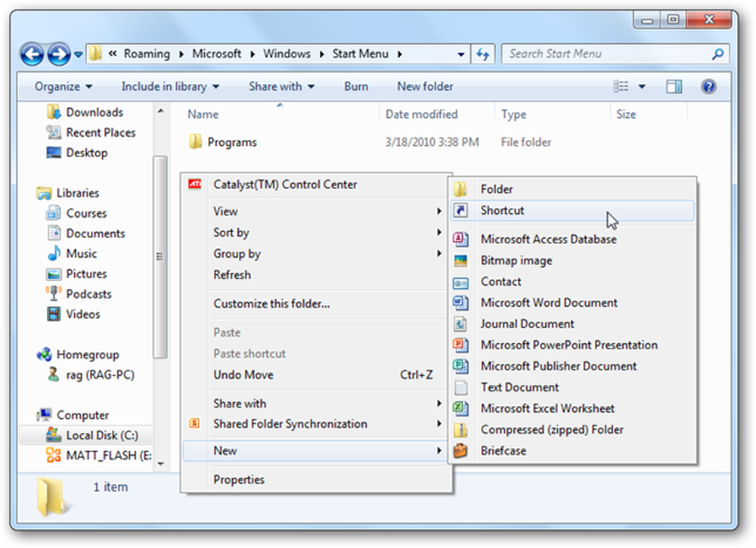Image resolution: width=756 pixels, height=548 pixels.
Task: Select Libraries in navigation pane
Action: [67, 194]
